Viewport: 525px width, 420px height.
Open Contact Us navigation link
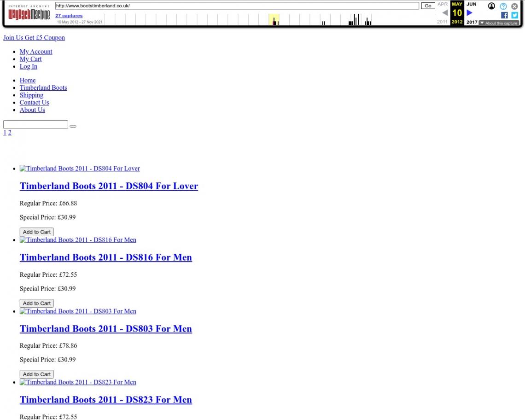[x=34, y=103]
